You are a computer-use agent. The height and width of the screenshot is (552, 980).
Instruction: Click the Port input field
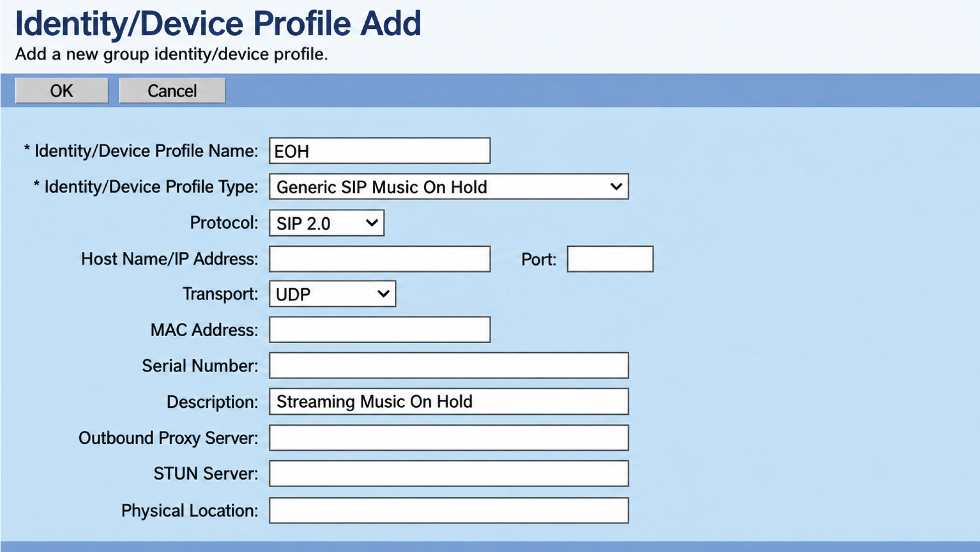coord(610,259)
